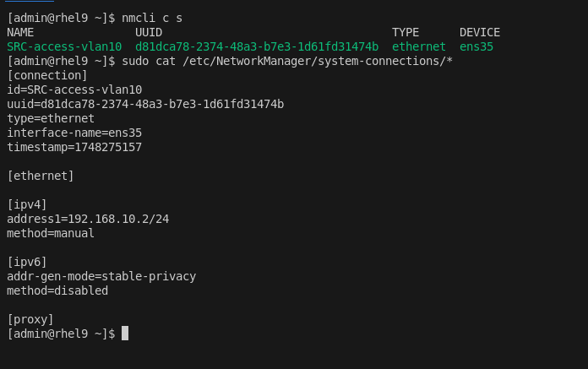Click the NAME column header
588x369 pixels.
point(20,33)
